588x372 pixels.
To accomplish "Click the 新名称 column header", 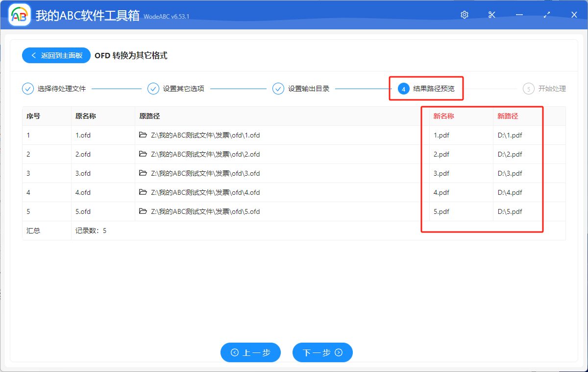I will [444, 116].
